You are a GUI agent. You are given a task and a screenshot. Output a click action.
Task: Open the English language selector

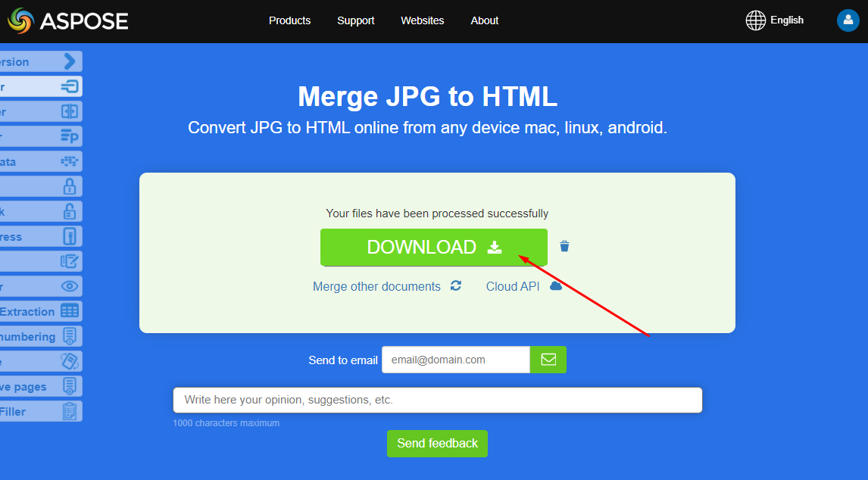coord(775,20)
